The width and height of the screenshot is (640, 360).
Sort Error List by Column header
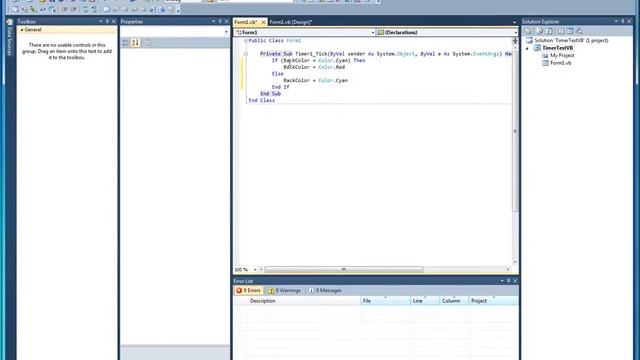tap(454, 301)
